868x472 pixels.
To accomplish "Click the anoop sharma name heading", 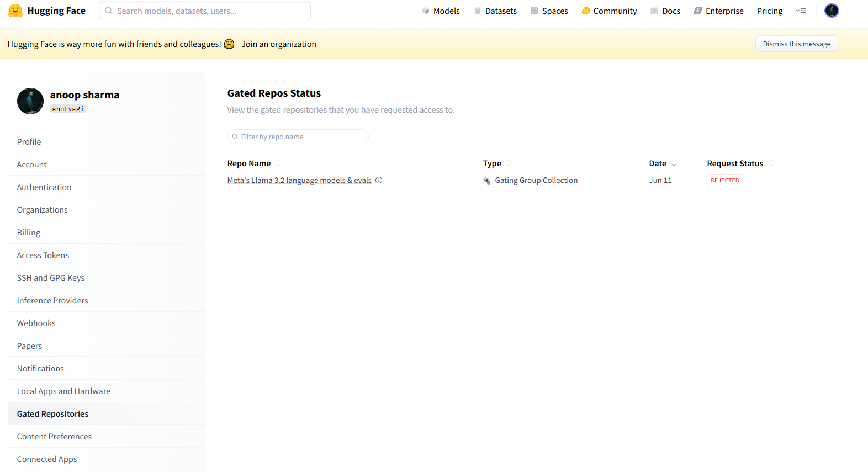I will 84,95.
